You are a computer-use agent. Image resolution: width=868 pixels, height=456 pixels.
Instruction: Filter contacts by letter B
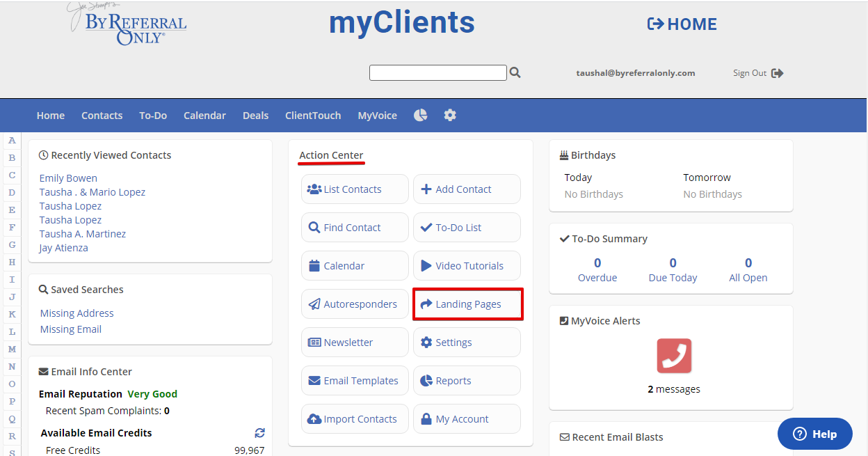click(x=12, y=158)
